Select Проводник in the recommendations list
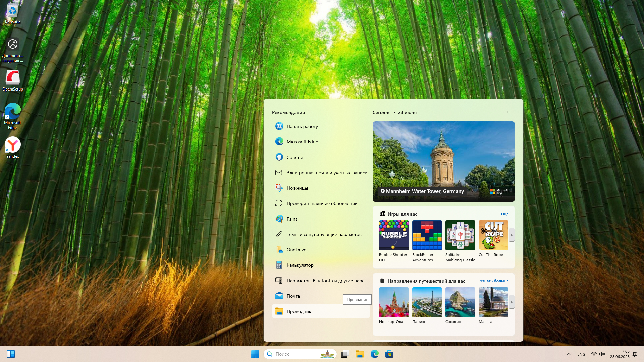Viewport: 644px width, 362px height. [x=299, y=311]
